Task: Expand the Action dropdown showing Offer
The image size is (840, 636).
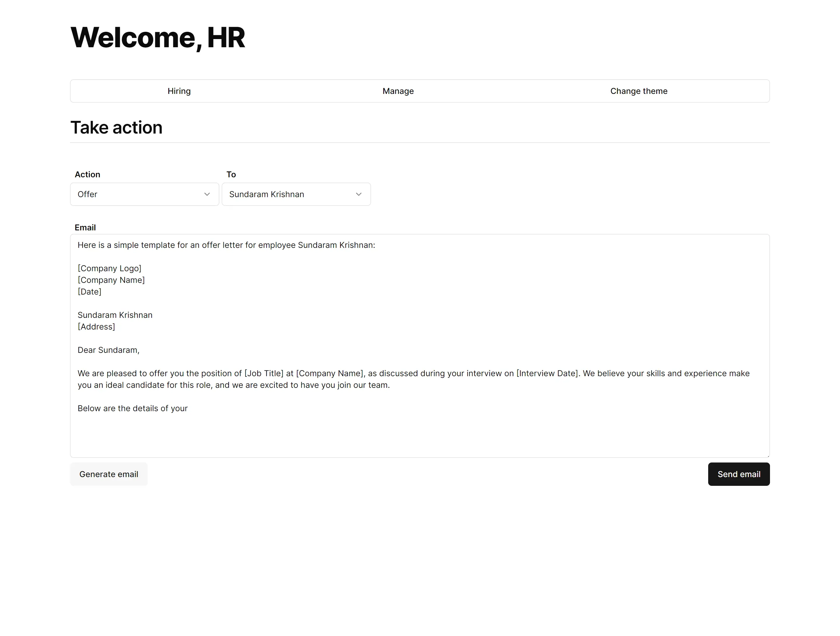Action: tap(144, 195)
